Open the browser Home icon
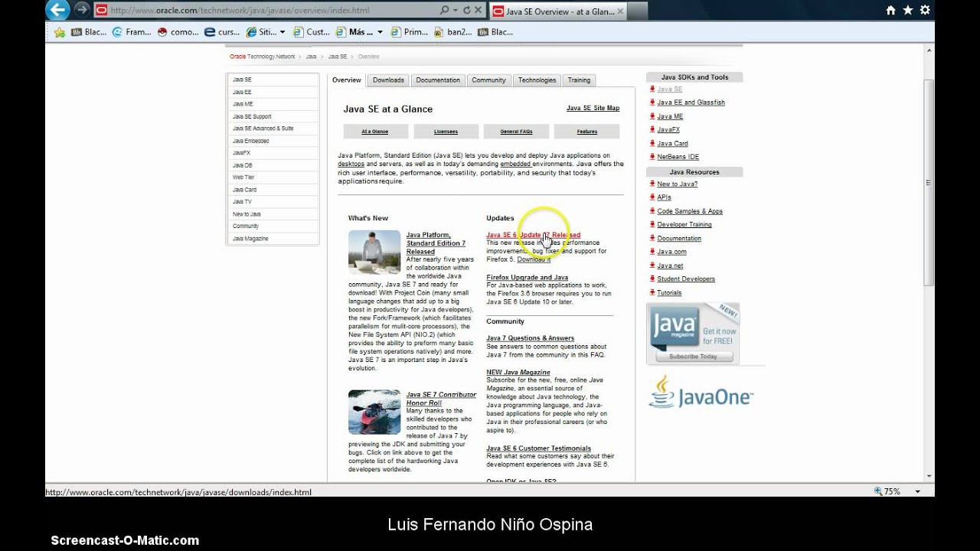This screenshot has width=980, height=551. (890, 10)
